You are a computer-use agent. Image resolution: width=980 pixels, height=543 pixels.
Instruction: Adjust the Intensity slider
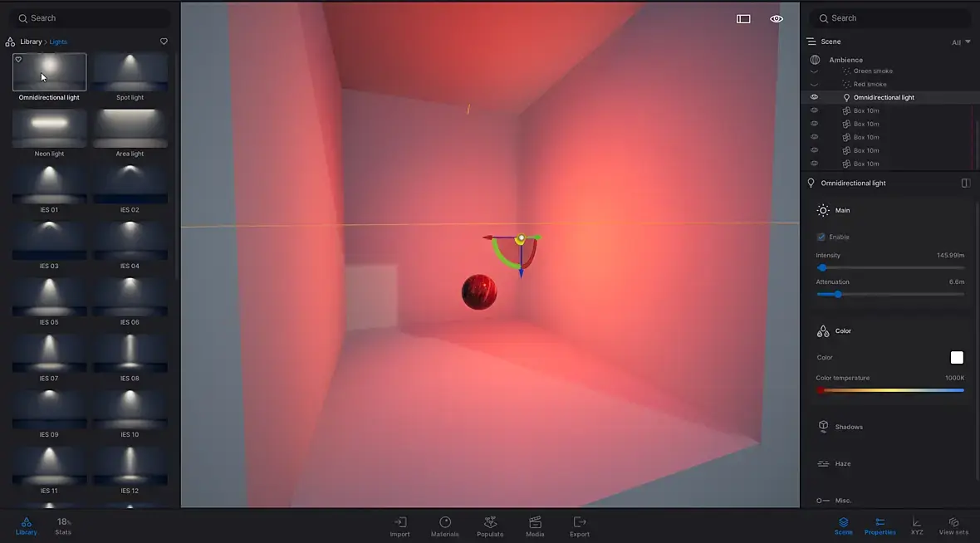coord(890,268)
